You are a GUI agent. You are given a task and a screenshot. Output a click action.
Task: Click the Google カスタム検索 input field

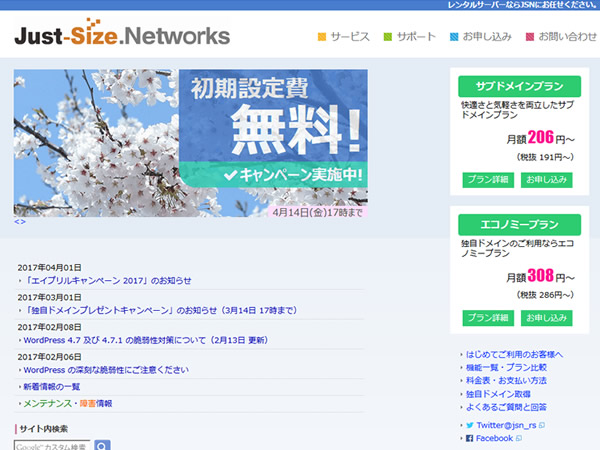click(x=52, y=446)
